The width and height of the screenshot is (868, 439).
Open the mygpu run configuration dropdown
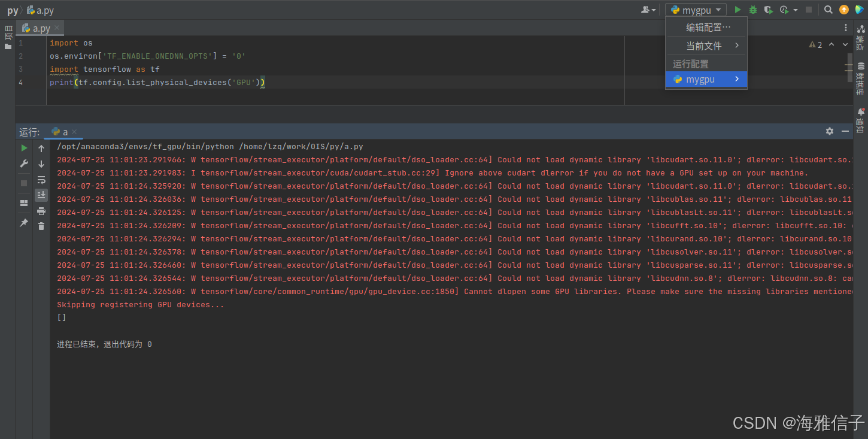(696, 10)
